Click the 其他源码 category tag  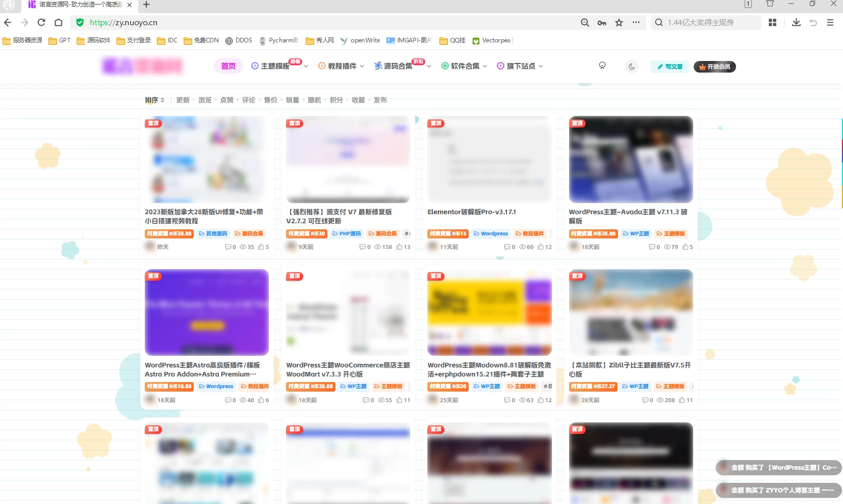click(213, 234)
